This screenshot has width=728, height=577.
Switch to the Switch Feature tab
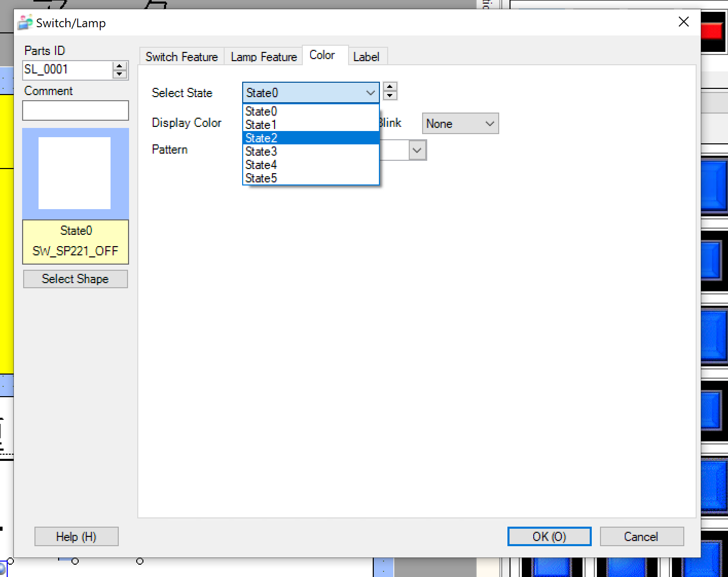181,57
